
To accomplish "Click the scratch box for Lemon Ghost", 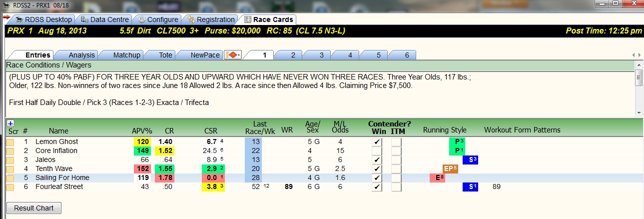I will click(10, 142).
